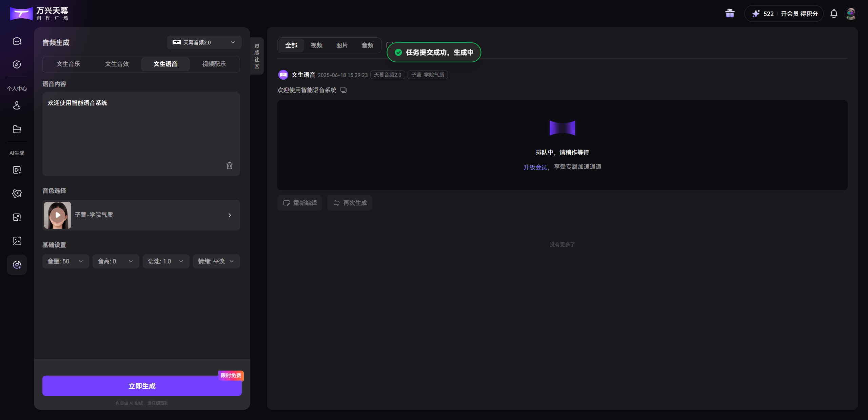868x420 pixels.
Task: Open the my-files folder icon
Action: (17, 129)
